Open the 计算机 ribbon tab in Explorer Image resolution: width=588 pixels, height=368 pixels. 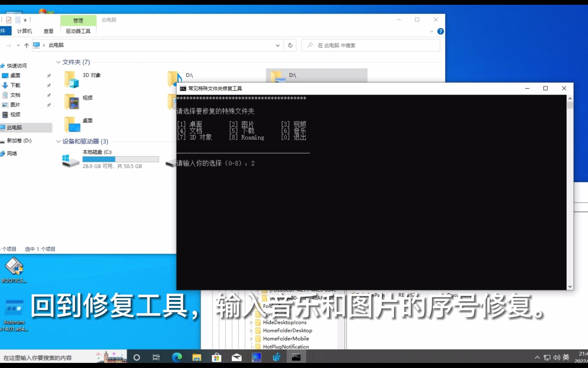24,31
